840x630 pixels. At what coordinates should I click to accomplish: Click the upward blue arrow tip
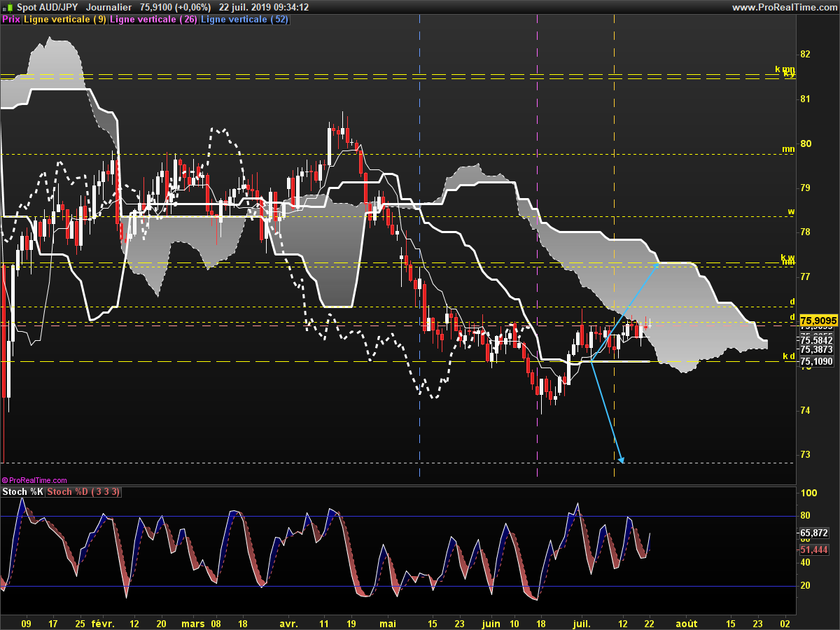(657, 265)
